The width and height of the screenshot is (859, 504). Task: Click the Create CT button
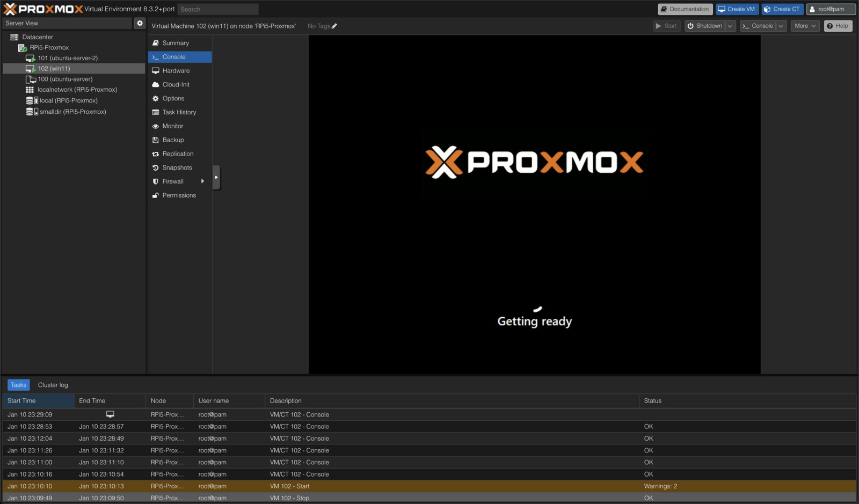pos(782,9)
